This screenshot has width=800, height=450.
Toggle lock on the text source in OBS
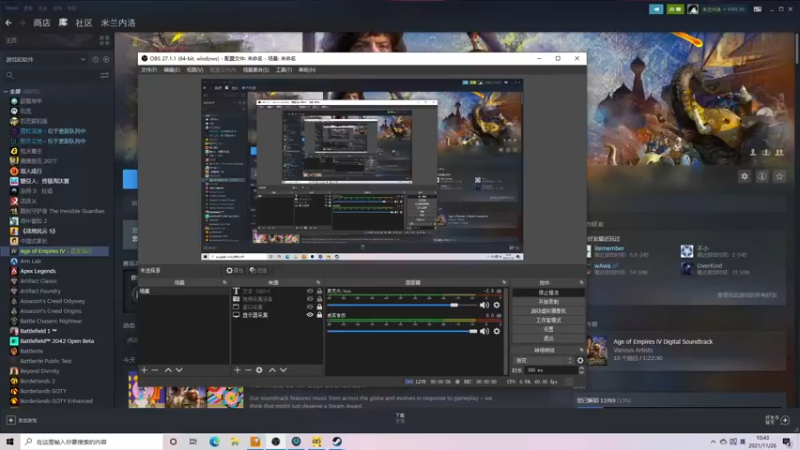tap(319, 291)
